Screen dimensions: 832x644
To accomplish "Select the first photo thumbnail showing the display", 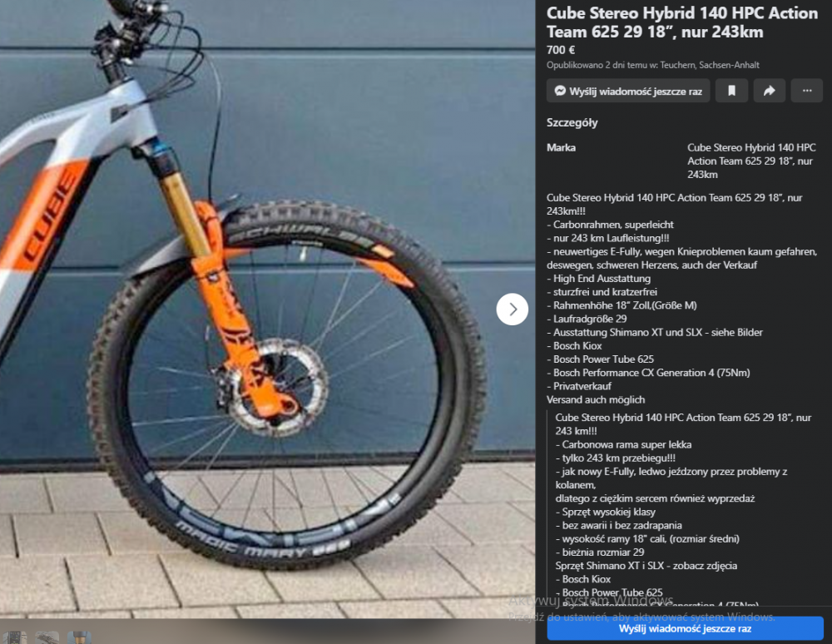I will 15,637.
